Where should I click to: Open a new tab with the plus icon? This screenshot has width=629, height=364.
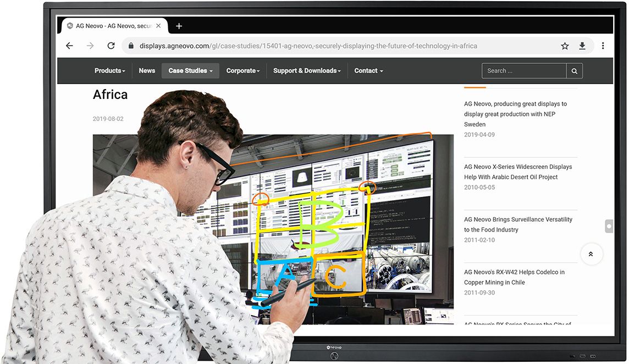pos(179,26)
